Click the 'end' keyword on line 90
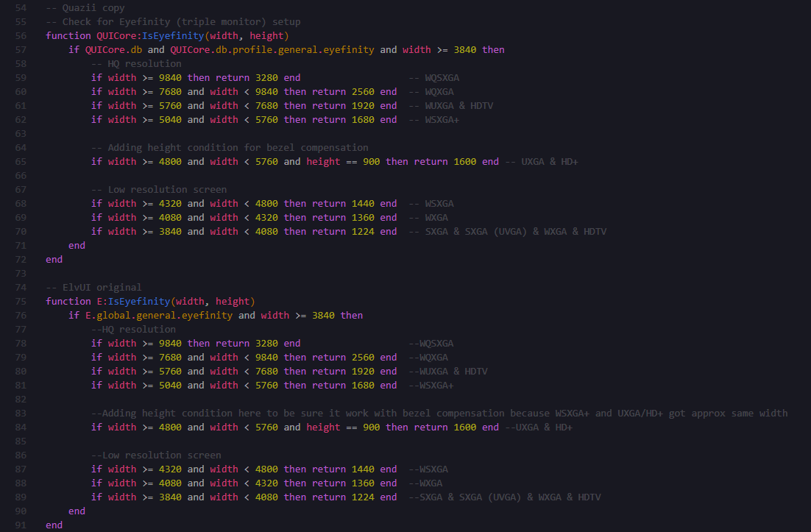Screen dimensions: 811x532 tap(77, 510)
